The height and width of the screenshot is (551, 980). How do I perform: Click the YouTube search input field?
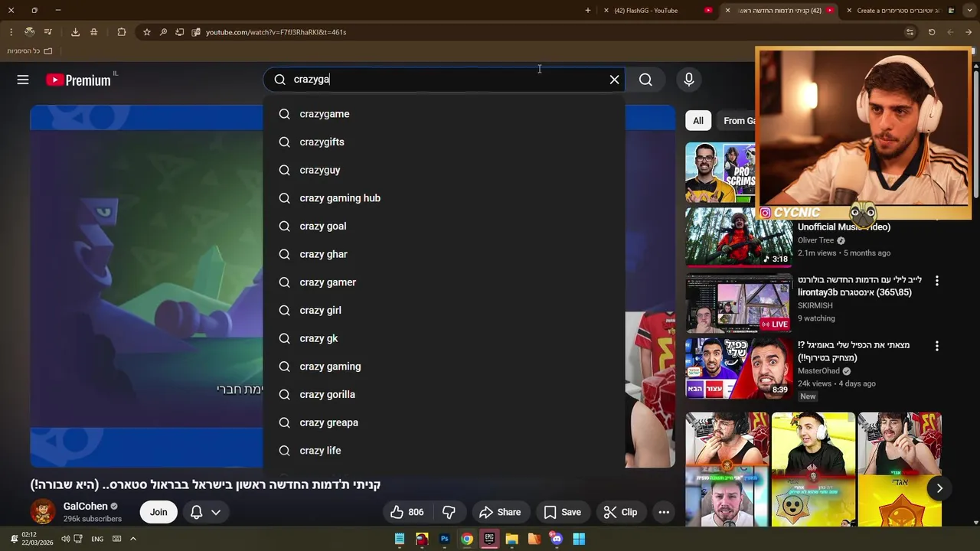click(444, 80)
